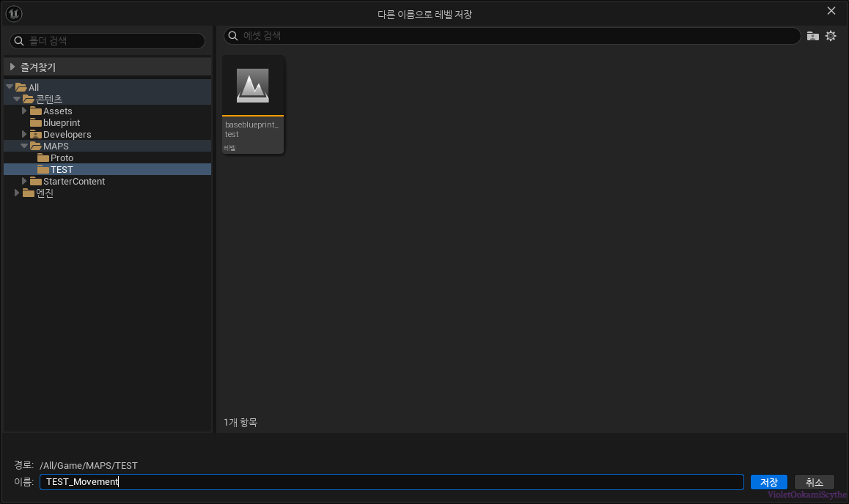This screenshot has width=849, height=504.
Task: Select the TEST tree label
Action: (61, 170)
